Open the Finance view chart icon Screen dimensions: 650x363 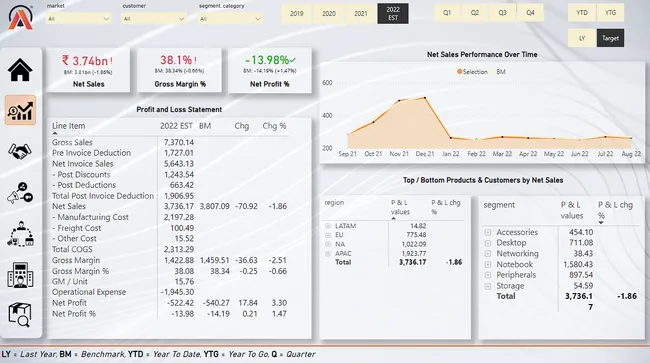20,110
